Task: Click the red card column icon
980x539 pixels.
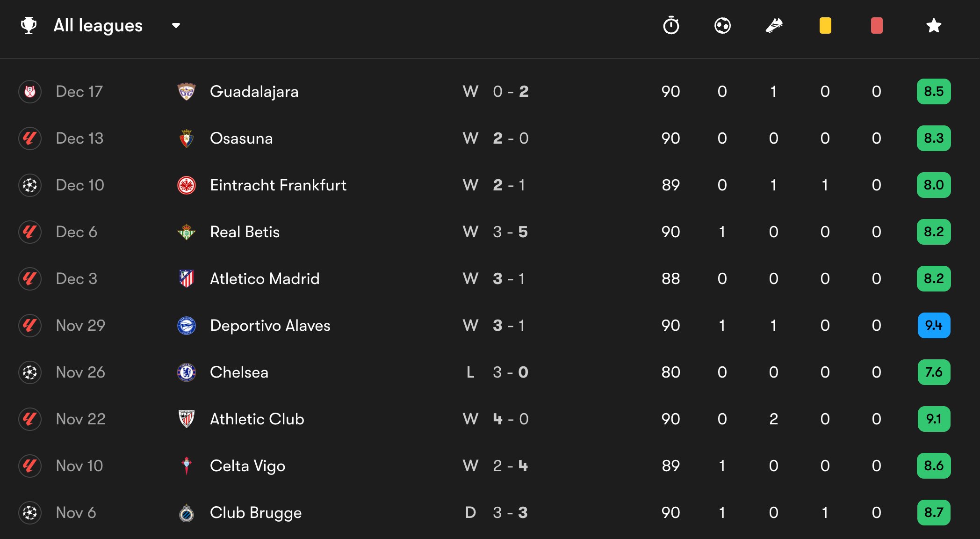Action: (x=877, y=25)
